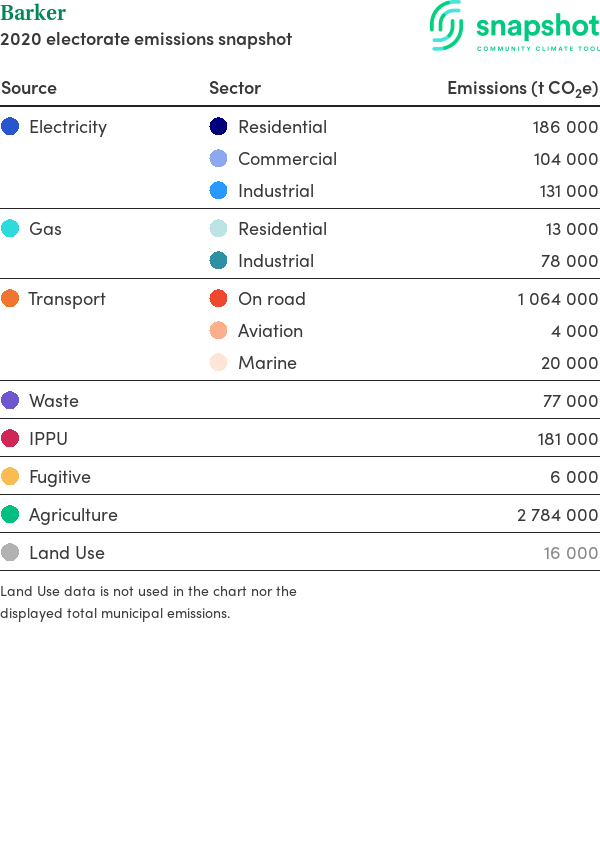Select the purple Waste dot
This screenshot has height=850, width=600.
10,400
